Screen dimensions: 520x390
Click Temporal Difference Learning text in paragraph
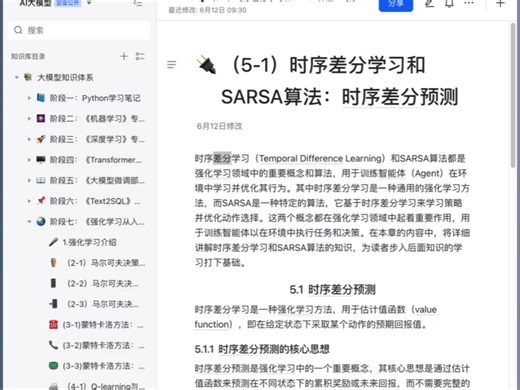click(321, 158)
